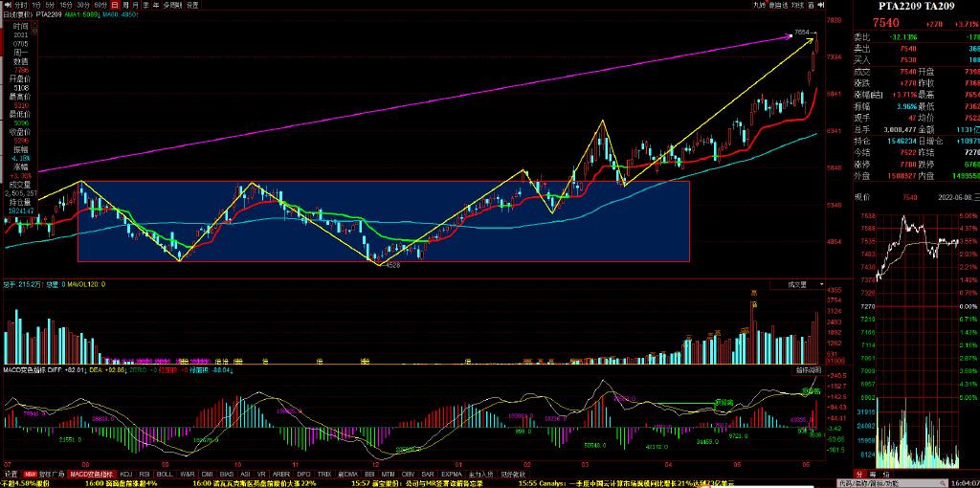Switch to the ASI indicator

pos(245,475)
